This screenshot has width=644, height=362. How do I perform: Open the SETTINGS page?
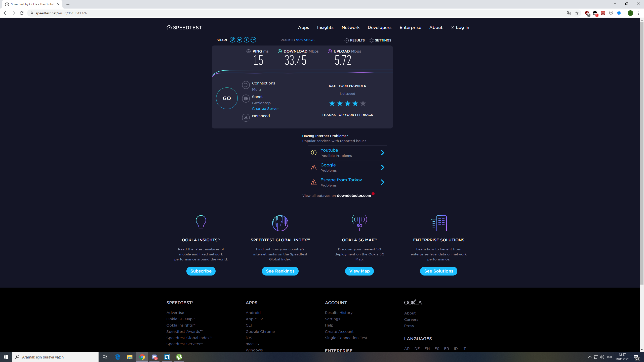(380, 40)
